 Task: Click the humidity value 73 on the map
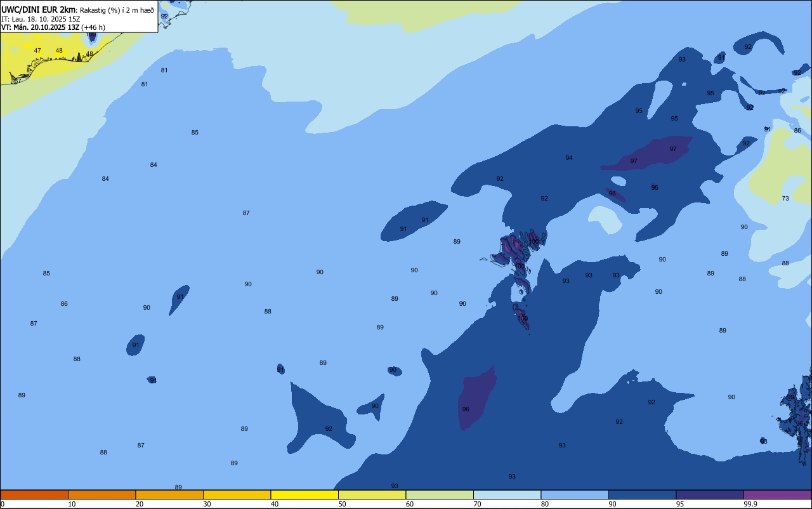[x=785, y=199]
